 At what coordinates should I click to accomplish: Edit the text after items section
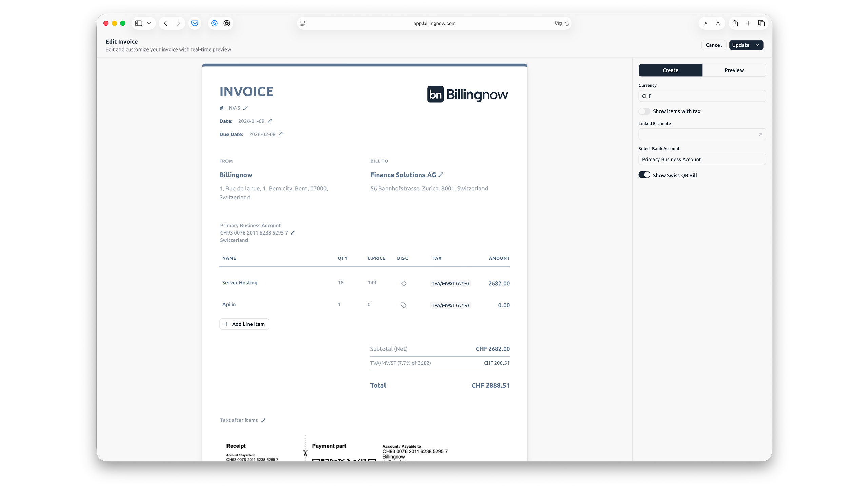(264, 420)
